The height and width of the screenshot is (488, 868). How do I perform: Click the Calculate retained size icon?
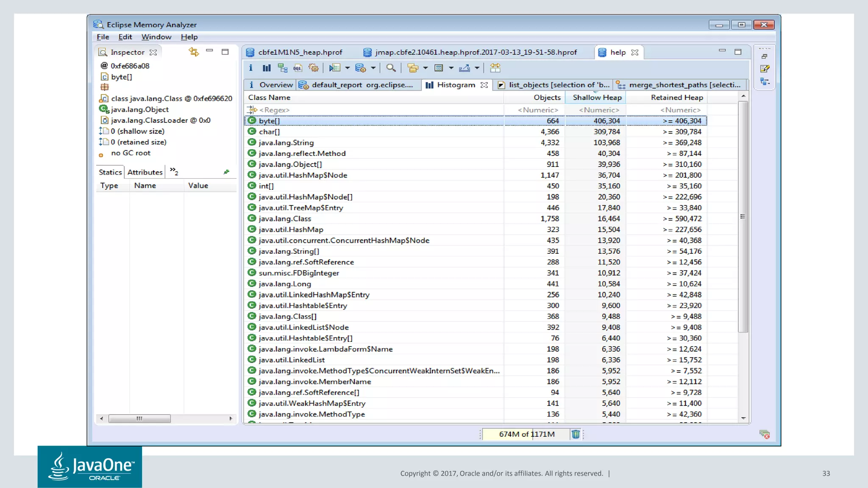[x=439, y=68]
